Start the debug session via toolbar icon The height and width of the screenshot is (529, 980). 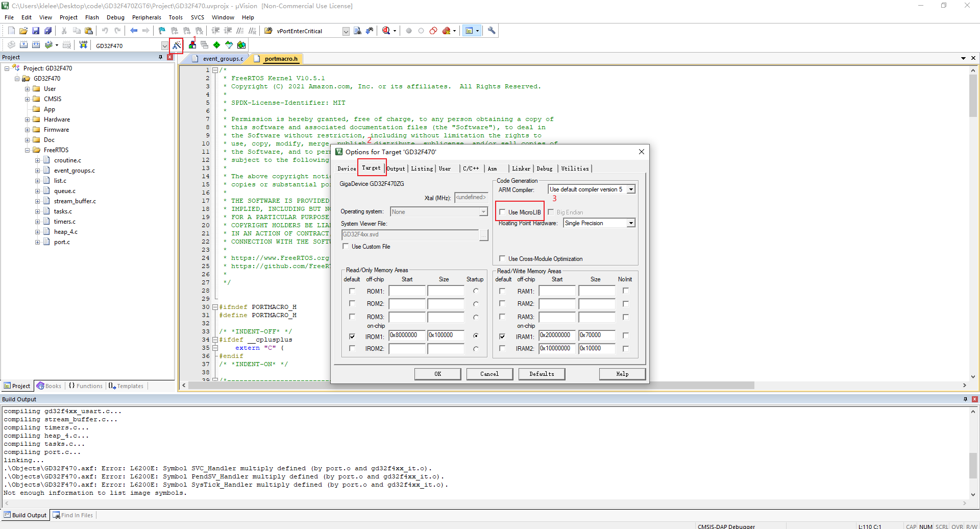tap(386, 31)
